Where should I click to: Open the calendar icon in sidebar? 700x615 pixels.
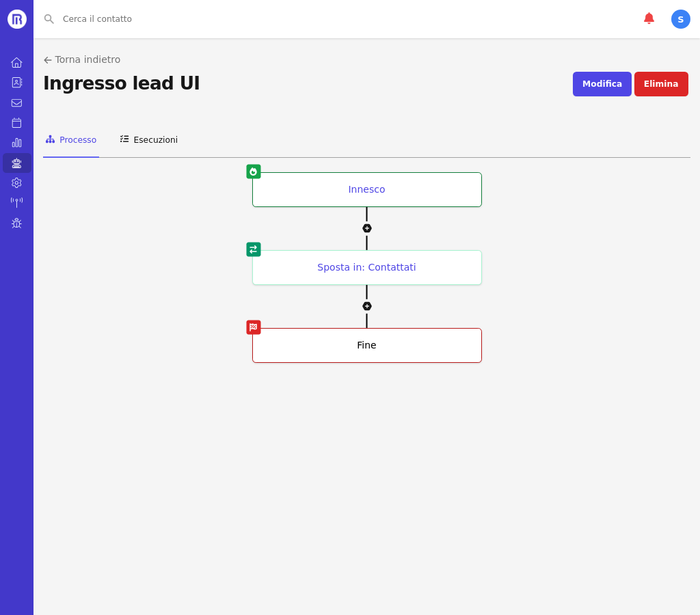16,123
